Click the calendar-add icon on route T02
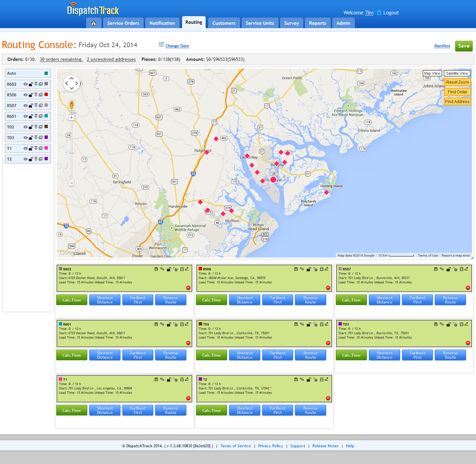 click(x=321, y=324)
